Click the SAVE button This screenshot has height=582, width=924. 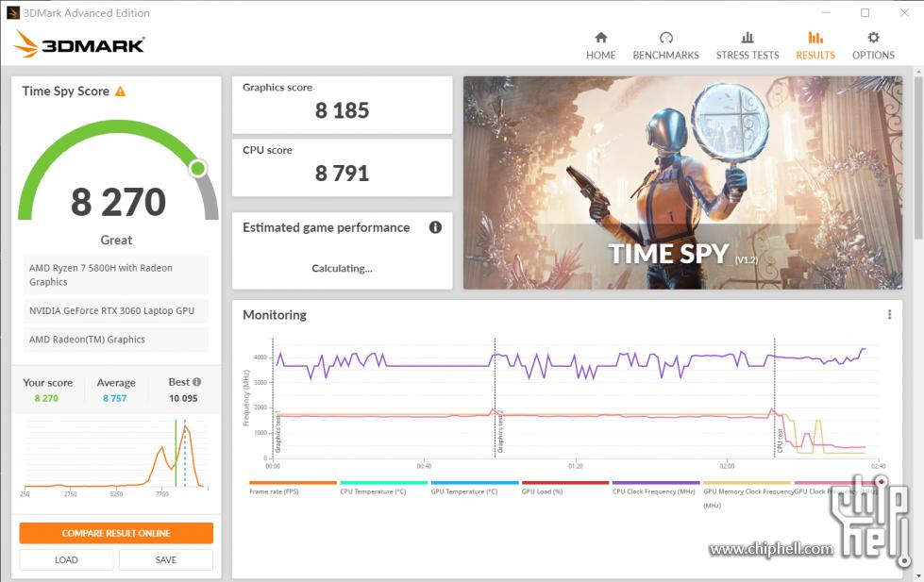165,559
